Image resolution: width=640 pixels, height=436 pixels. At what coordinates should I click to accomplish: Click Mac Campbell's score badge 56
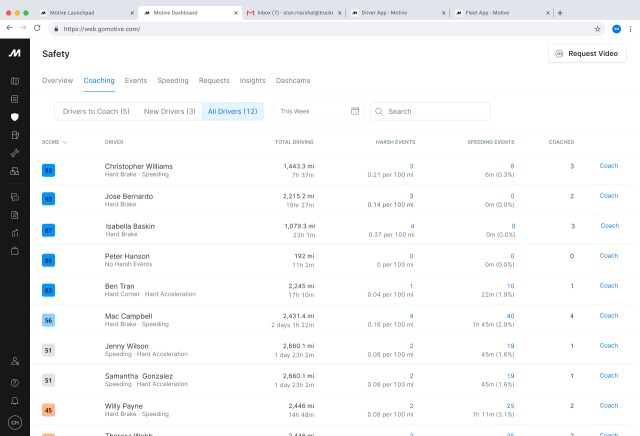click(x=48, y=320)
